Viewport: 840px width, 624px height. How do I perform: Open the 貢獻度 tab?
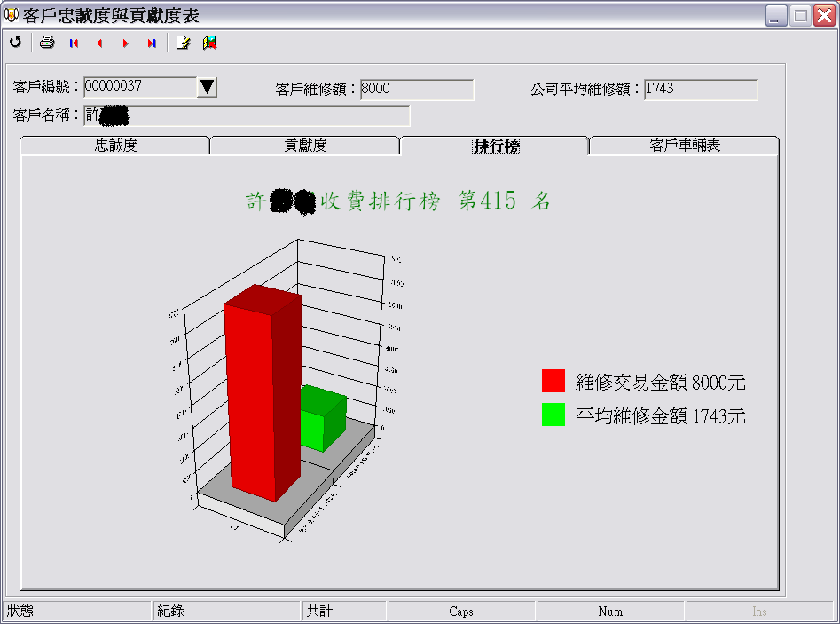(x=305, y=146)
